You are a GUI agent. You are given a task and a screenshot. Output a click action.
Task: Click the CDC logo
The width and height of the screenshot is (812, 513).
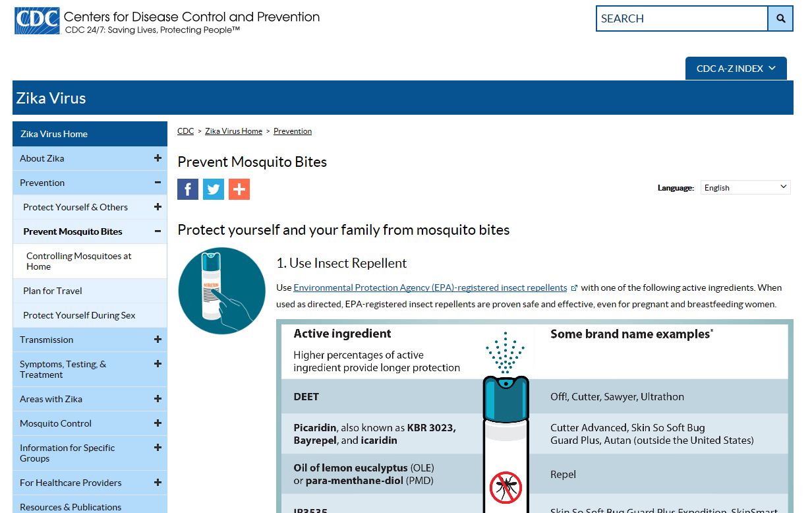[38, 20]
